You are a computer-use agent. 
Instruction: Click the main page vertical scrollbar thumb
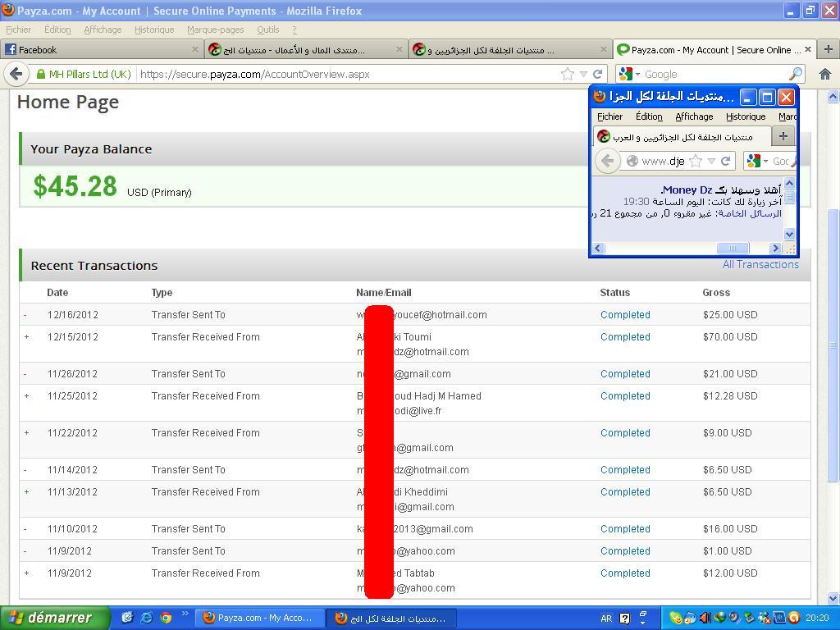pos(833,345)
